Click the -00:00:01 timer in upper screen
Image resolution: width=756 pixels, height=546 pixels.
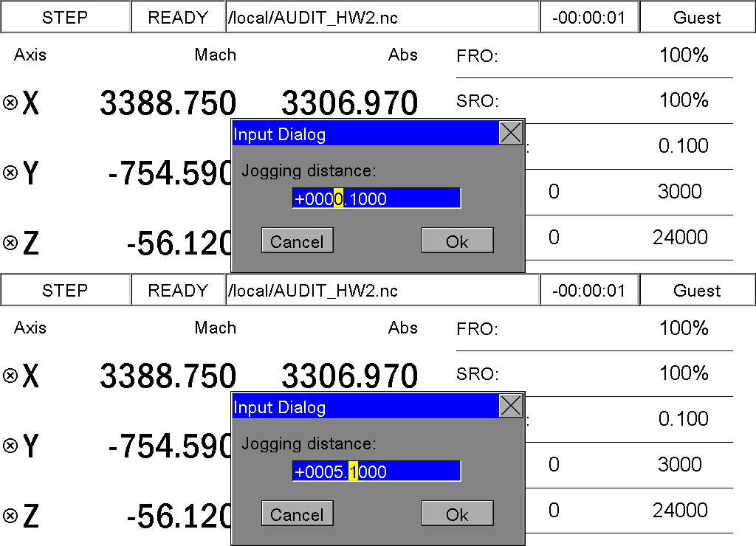pyautogui.click(x=589, y=18)
